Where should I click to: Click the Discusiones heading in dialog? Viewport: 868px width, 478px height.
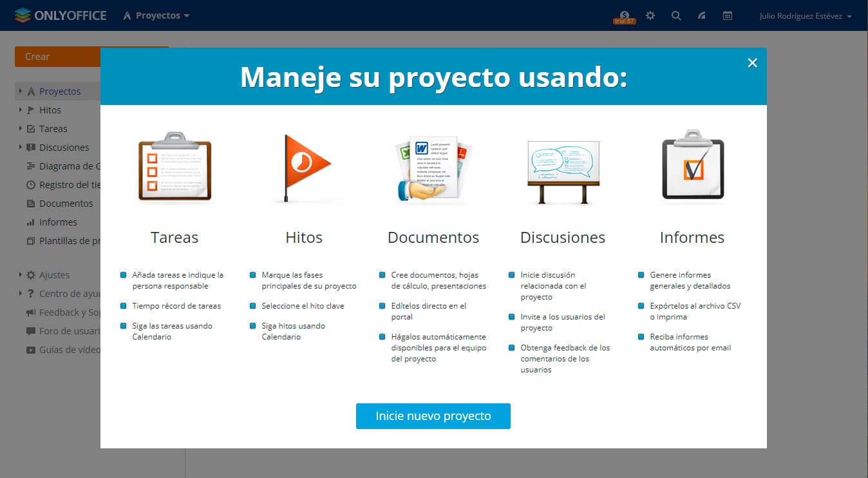[x=563, y=237]
